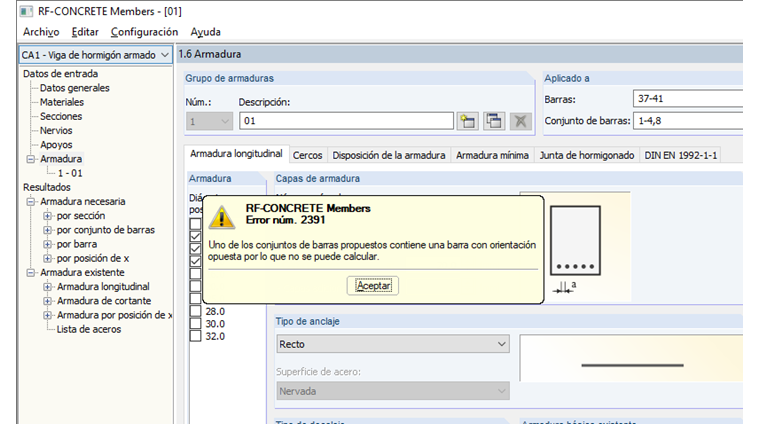This screenshot has height=424, width=760.
Task: Expand the Armadura longitudinal tree node
Action: click(x=48, y=287)
